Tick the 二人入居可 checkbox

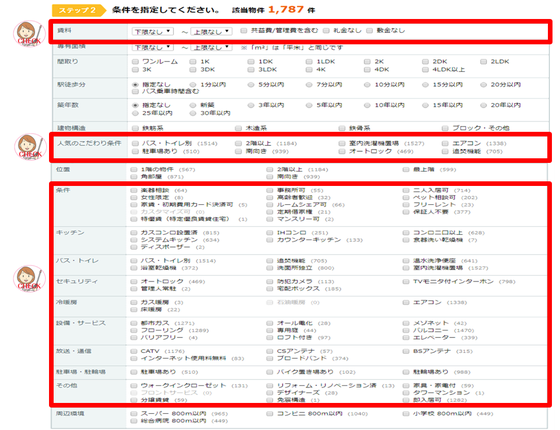(x=406, y=190)
